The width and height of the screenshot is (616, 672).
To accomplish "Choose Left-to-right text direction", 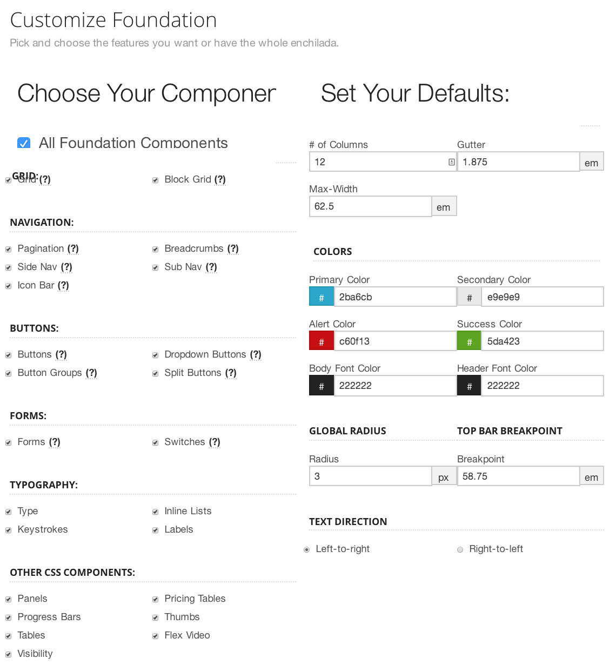I will (x=307, y=550).
